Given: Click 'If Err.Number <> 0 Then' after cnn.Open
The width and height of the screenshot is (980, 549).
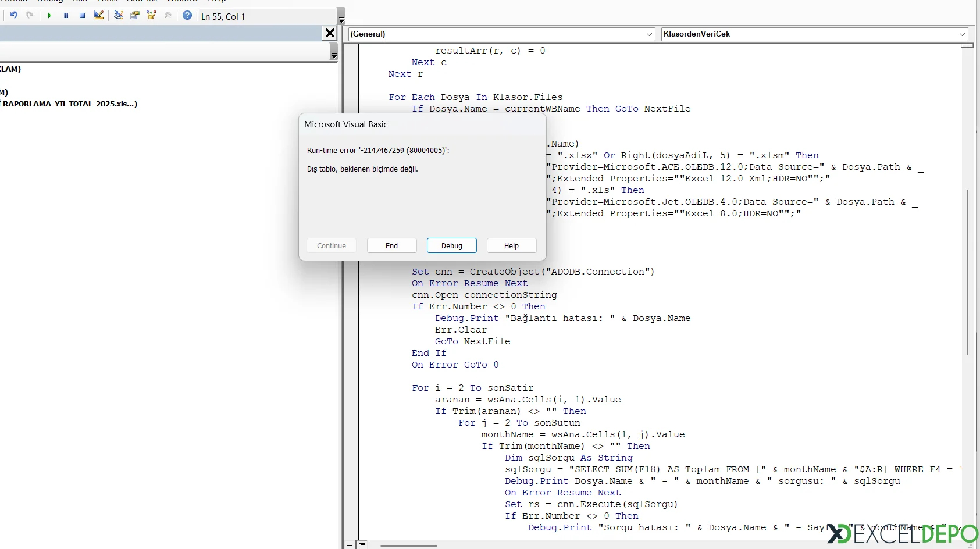Looking at the screenshot, I should 479,306.
